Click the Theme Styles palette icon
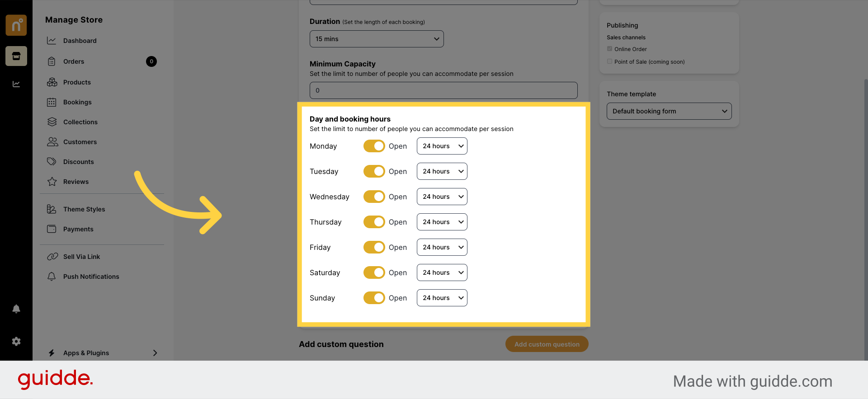Image resolution: width=868 pixels, height=399 pixels. coord(52,209)
